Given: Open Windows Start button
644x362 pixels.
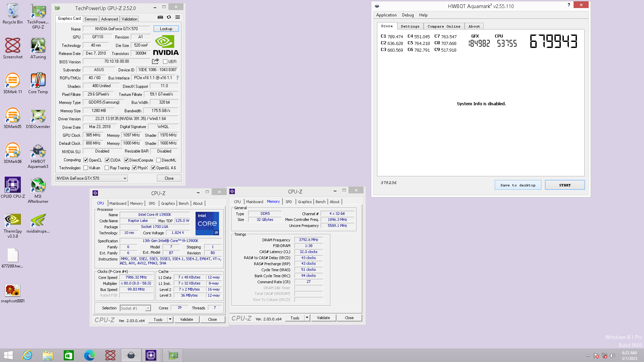Looking at the screenshot, I should pos(8,355).
